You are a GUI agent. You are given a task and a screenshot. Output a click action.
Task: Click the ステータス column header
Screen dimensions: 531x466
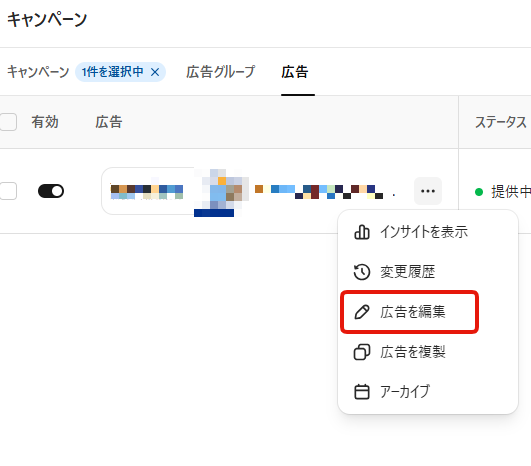pyautogui.click(x=501, y=122)
